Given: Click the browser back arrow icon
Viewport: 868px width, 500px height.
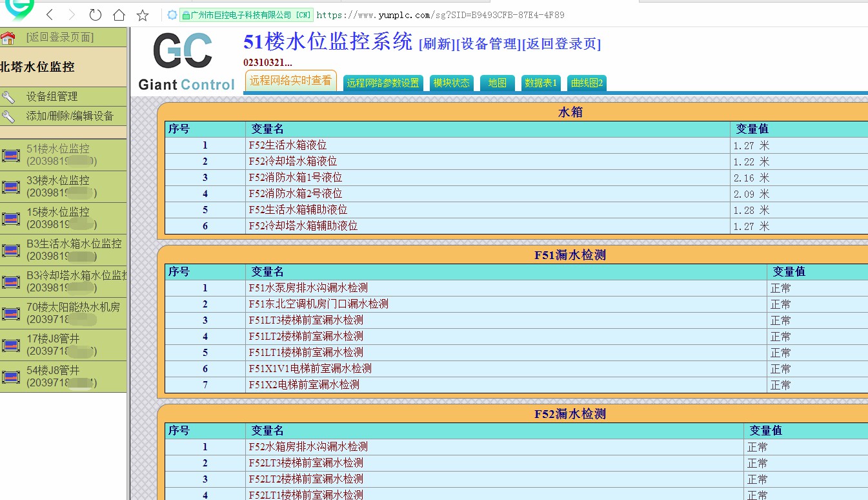Looking at the screenshot, I should point(50,15).
